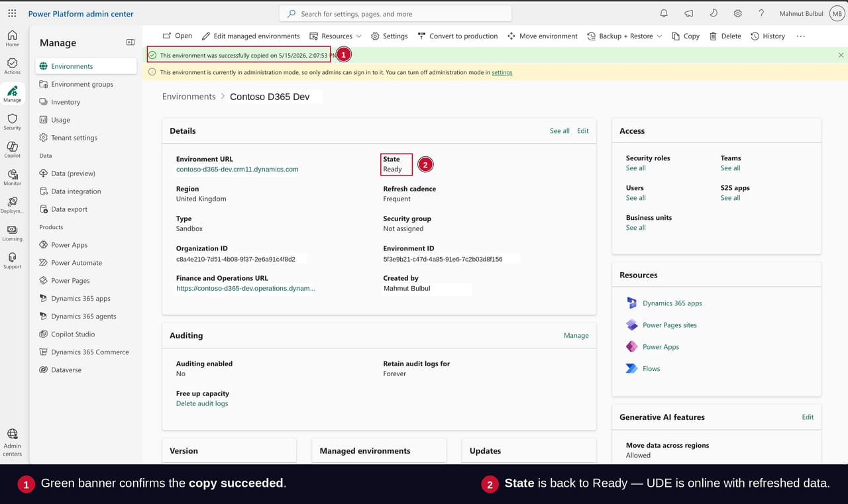Toggle dark mode moon icon
This screenshot has width=848, height=504.
pos(713,13)
